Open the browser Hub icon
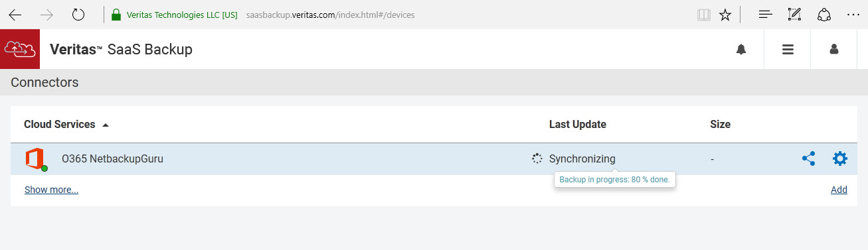Image resolution: width=868 pixels, height=250 pixels. click(x=766, y=15)
